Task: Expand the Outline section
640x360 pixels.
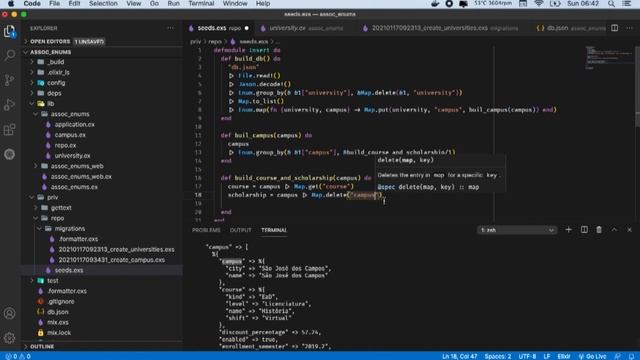Action: click(102, 347)
